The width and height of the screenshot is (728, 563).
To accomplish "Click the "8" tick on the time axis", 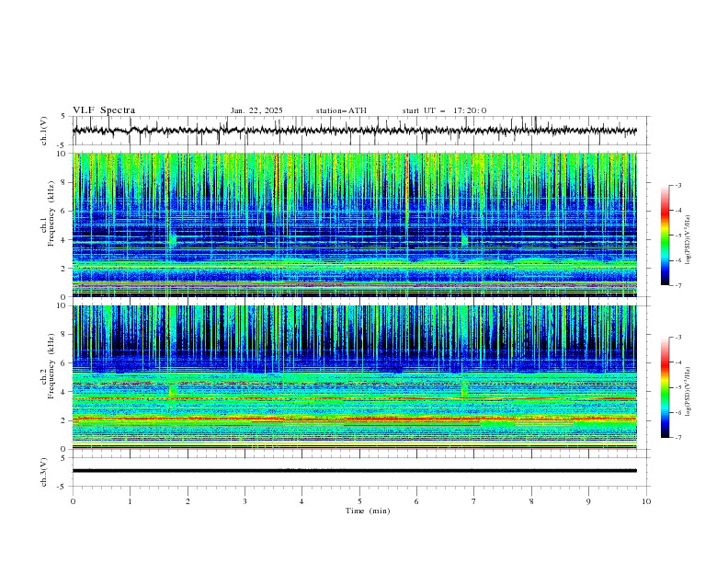I will coord(531,501).
